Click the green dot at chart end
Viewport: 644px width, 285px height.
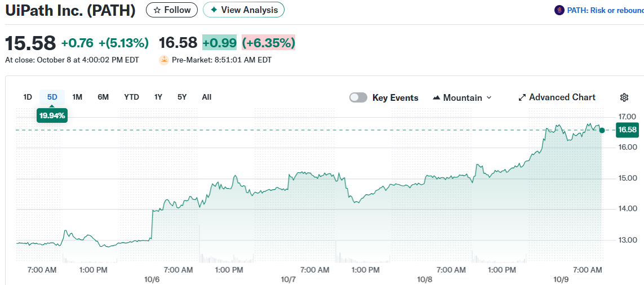click(x=602, y=130)
